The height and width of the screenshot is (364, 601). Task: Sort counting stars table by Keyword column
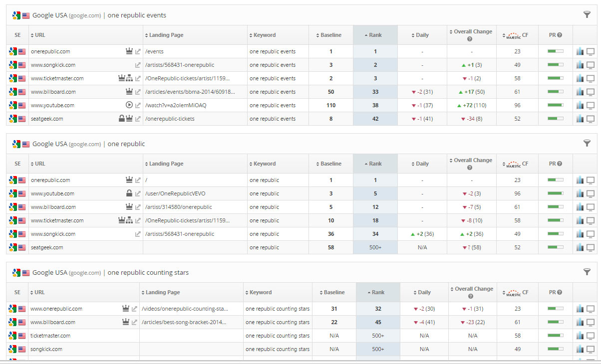point(260,292)
